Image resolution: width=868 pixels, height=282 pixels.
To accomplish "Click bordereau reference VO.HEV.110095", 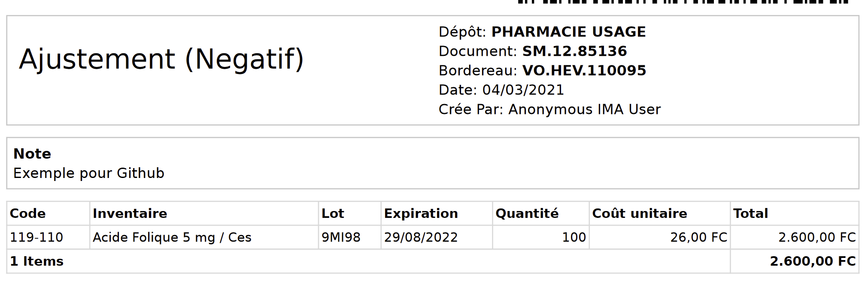I will (x=584, y=70).
